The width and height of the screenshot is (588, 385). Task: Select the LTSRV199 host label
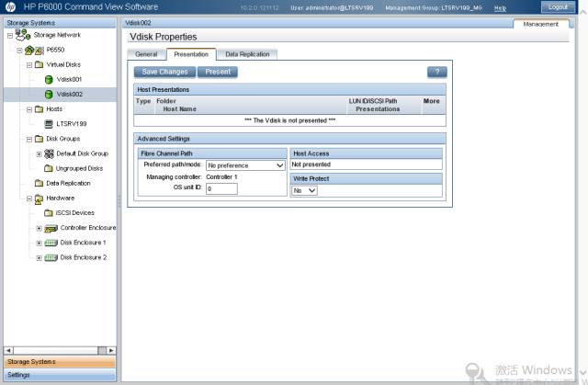click(x=72, y=124)
